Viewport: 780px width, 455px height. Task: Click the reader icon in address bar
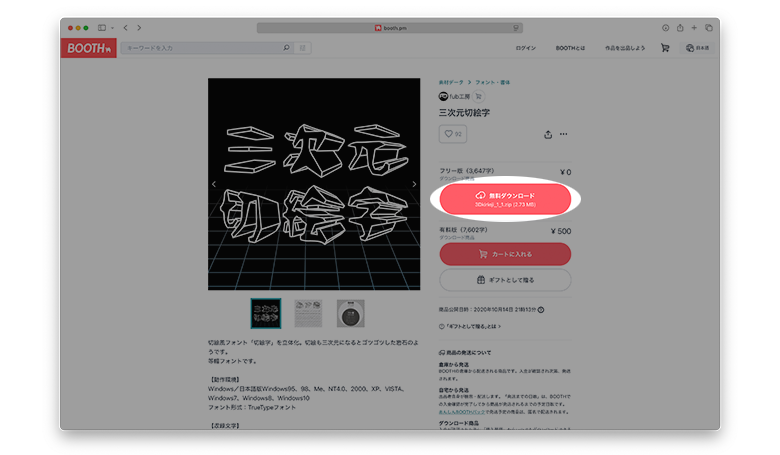[516, 28]
